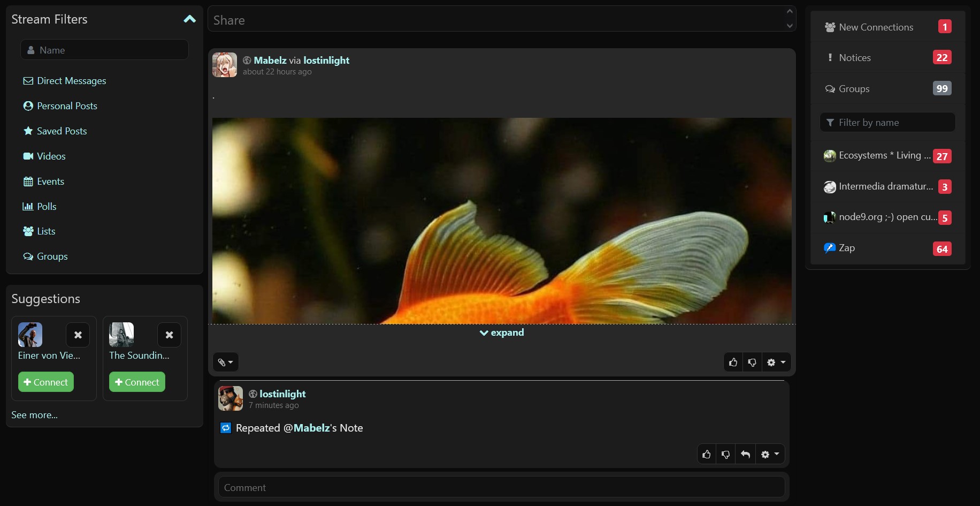Image resolution: width=980 pixels, height=506 pixels.
Task: Open the Polls stream filter
Action: click(x=46, y=207)
